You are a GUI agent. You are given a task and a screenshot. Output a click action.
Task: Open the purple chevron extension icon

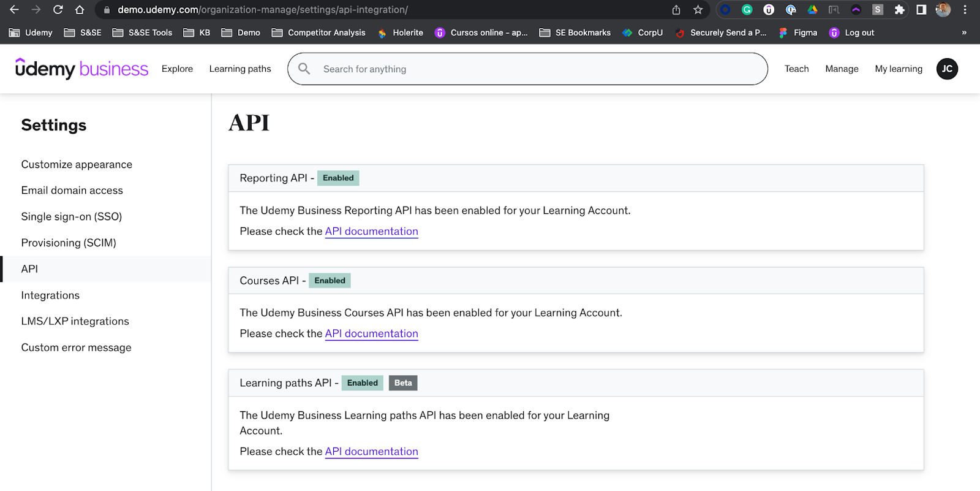point(856,10)
